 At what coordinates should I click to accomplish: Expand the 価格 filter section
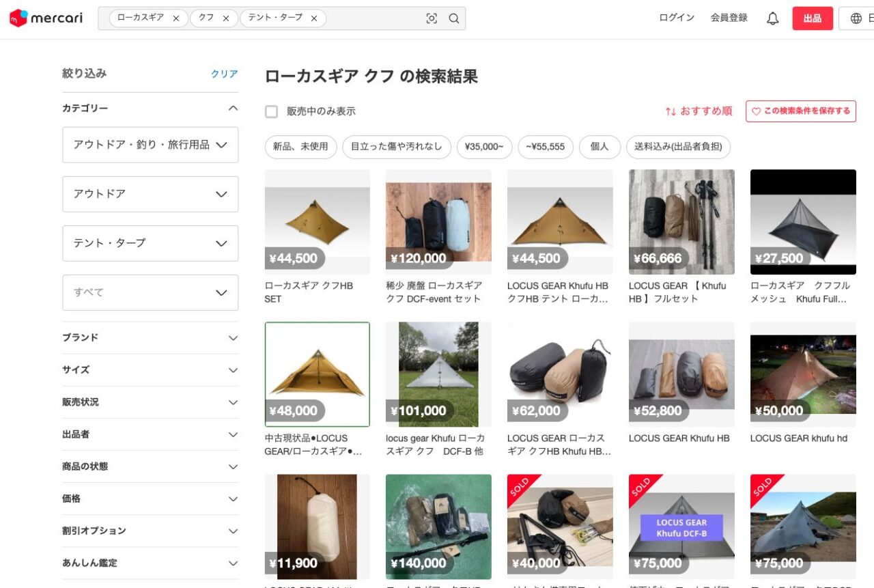(150, 499)
